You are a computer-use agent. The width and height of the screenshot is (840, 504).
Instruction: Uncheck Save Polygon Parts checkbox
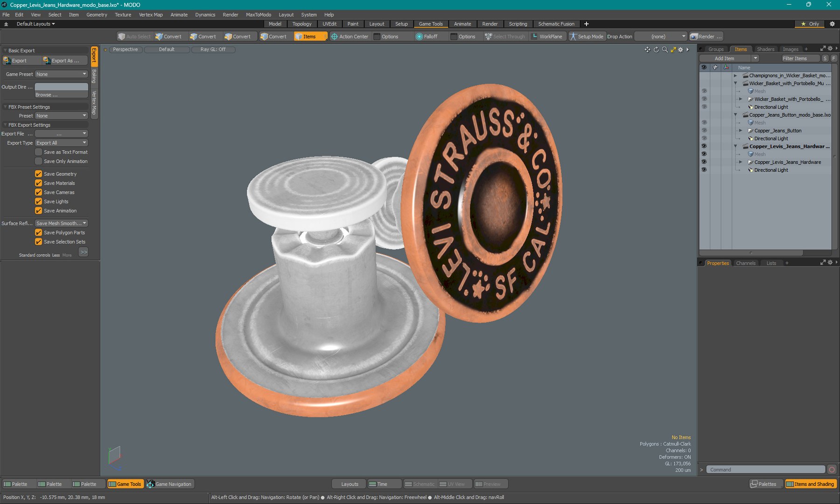(x=39, y=232)
